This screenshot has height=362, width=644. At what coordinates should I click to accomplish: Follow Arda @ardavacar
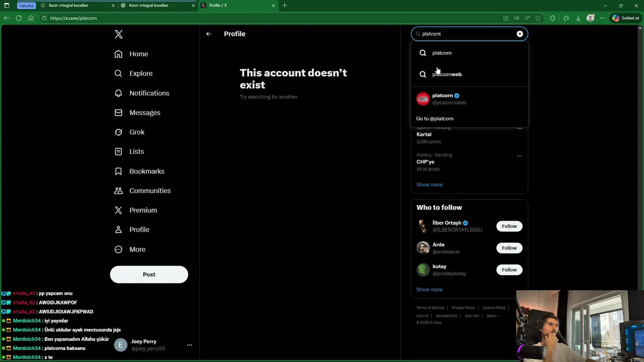coord(509,248)
